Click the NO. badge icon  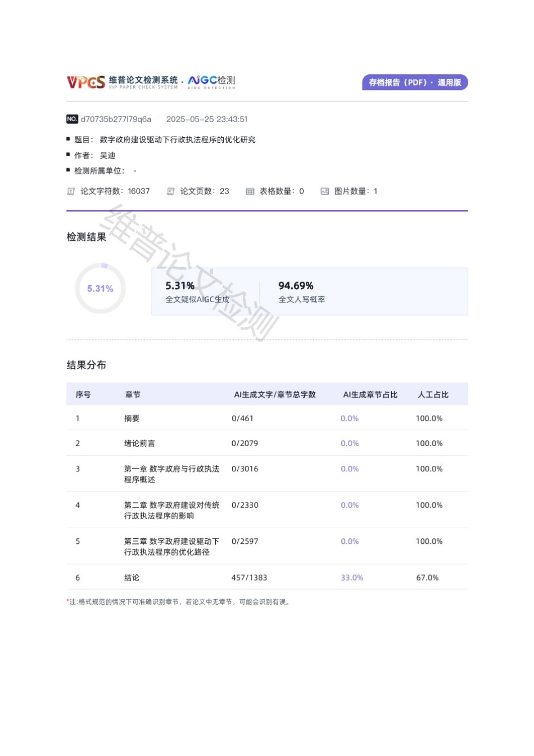point(71,119)
